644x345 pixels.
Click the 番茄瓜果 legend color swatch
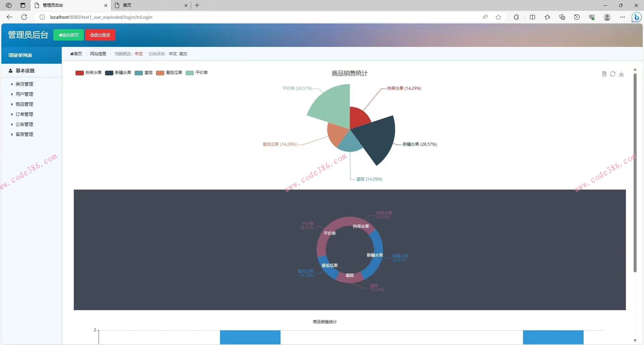[160, 73]
